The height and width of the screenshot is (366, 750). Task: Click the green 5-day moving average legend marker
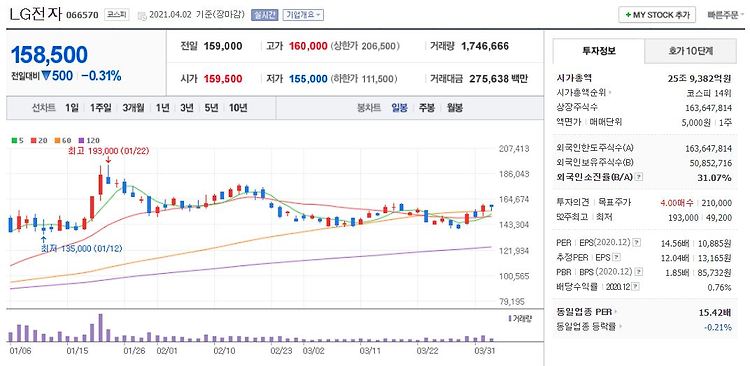coord(14,141)
